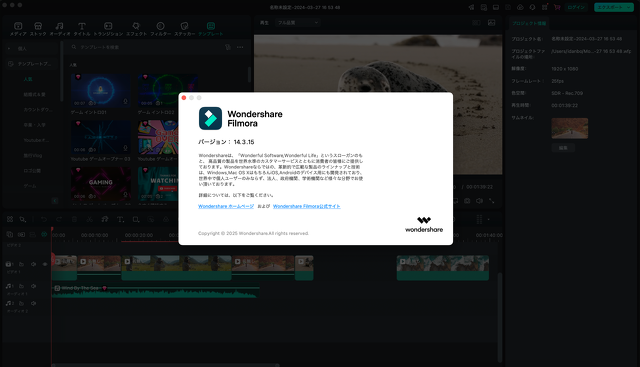The width and height of the screenshot is (640, 367).
Task: Open the フル品質 playback quality dropdown
Action: point(298,23)
